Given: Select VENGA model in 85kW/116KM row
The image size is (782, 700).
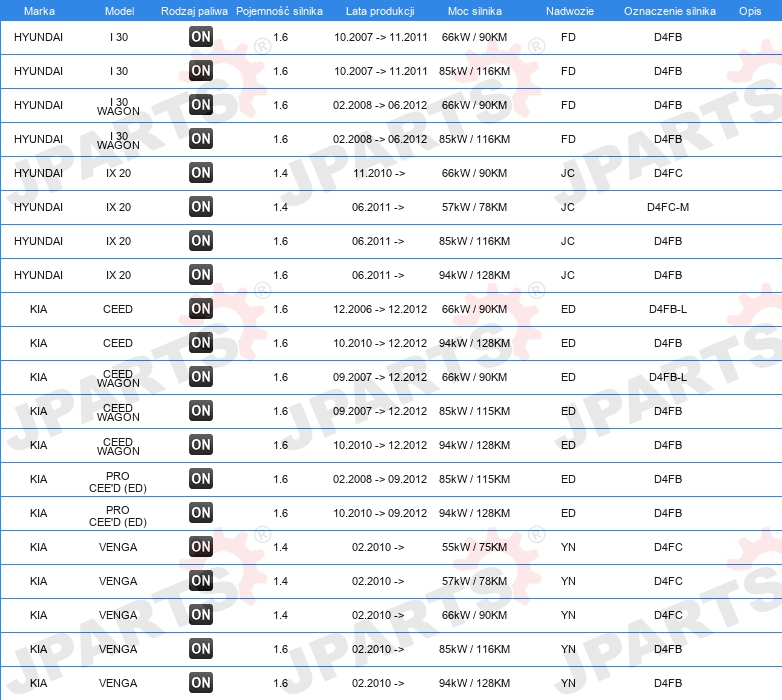Looking at the screenshot, I should [118, 649].
